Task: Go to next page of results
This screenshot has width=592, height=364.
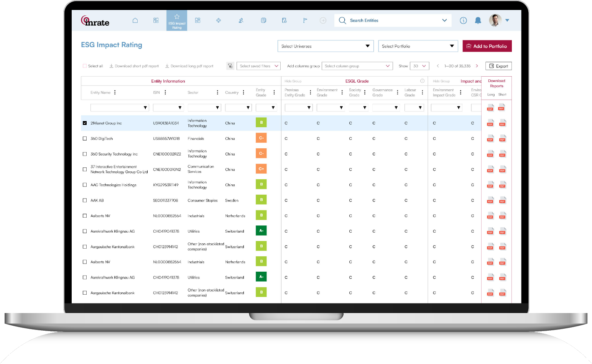Action: tap(477, 66)
